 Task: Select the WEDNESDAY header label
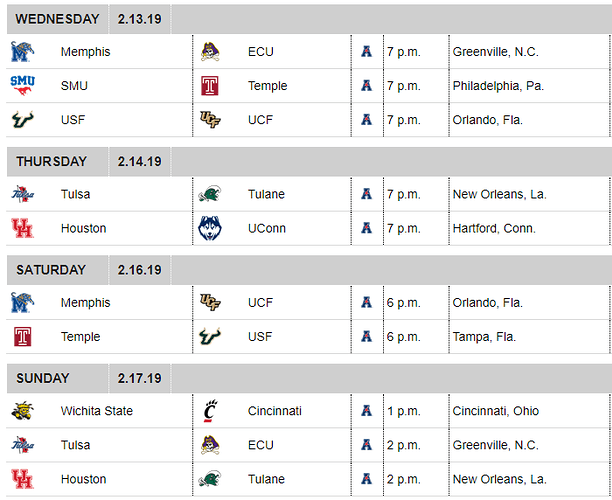(x=57, y=19)
